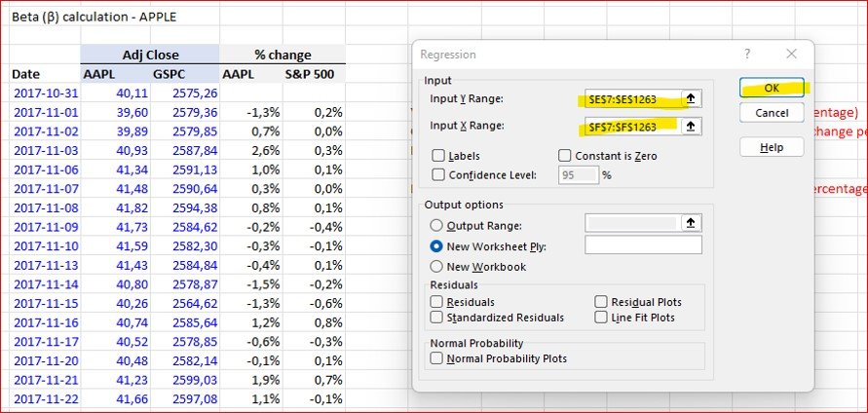Enable the Residual Plots checkbox

(x=602, y=302)
